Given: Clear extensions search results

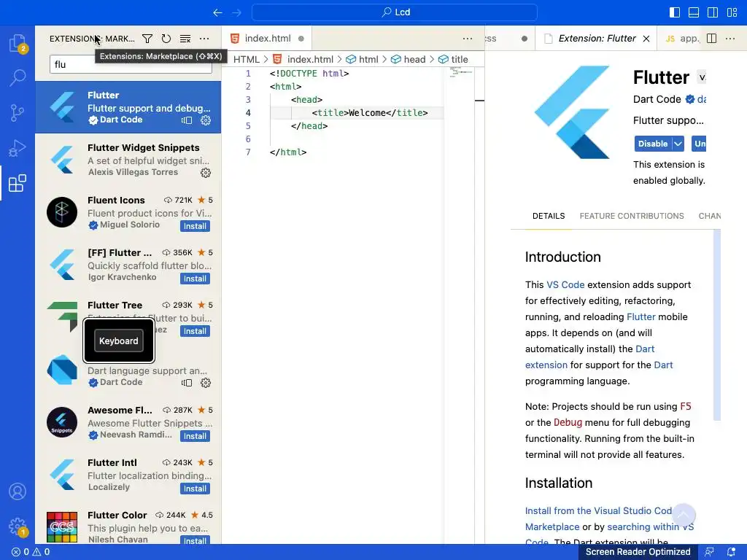Looking at the screenshot, I should tap(185, 39).
